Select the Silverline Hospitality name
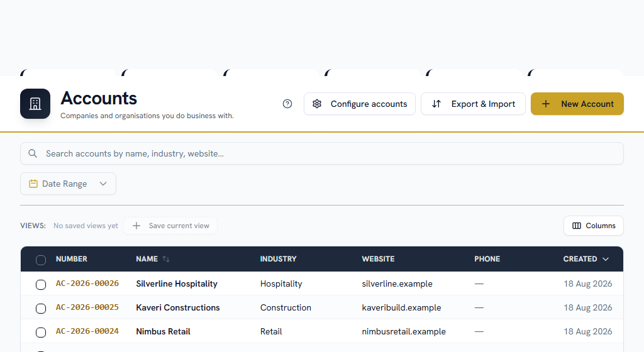The height and width of the screenshot is (352, 644). pyautogui.click(x=177, y=284)
